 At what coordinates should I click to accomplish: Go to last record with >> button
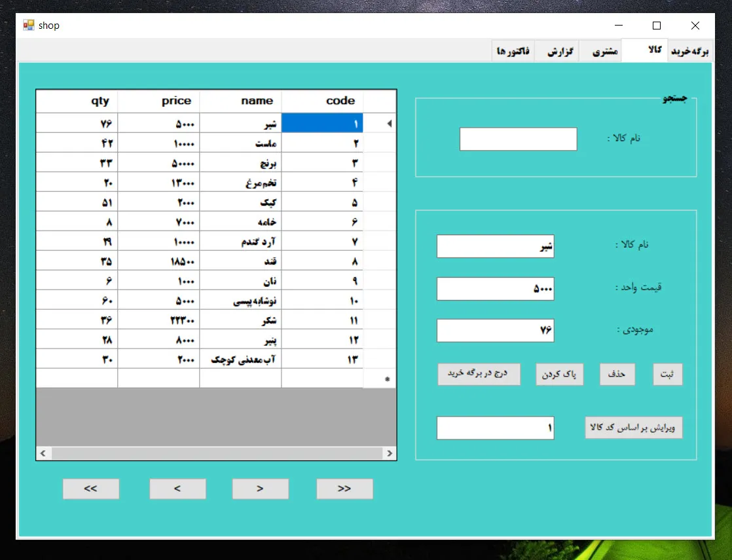[344, 489]
